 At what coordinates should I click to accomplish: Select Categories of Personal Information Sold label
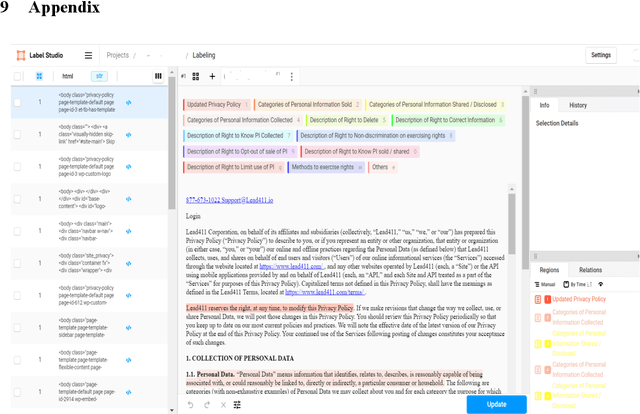pos(308,105)
